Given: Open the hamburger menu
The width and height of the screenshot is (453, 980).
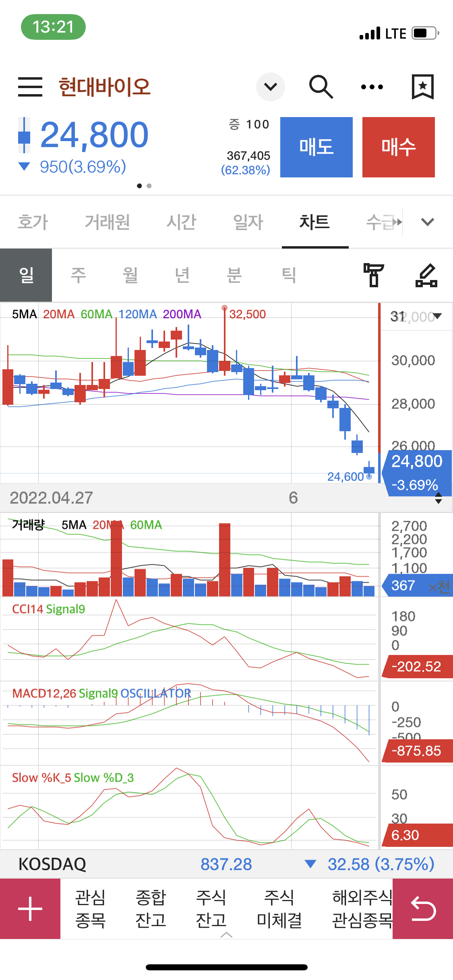Looking at the screenshot, I should click(30, 87).
